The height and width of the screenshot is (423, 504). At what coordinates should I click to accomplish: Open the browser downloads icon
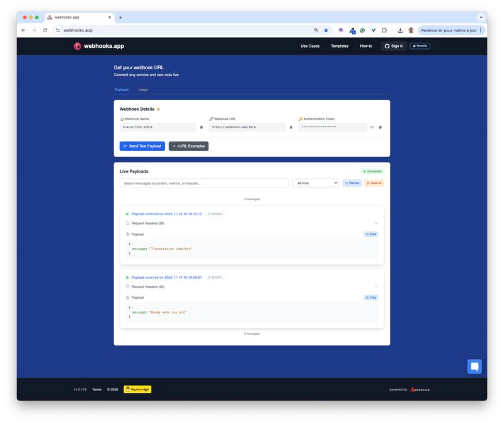[x=399, y=30]
